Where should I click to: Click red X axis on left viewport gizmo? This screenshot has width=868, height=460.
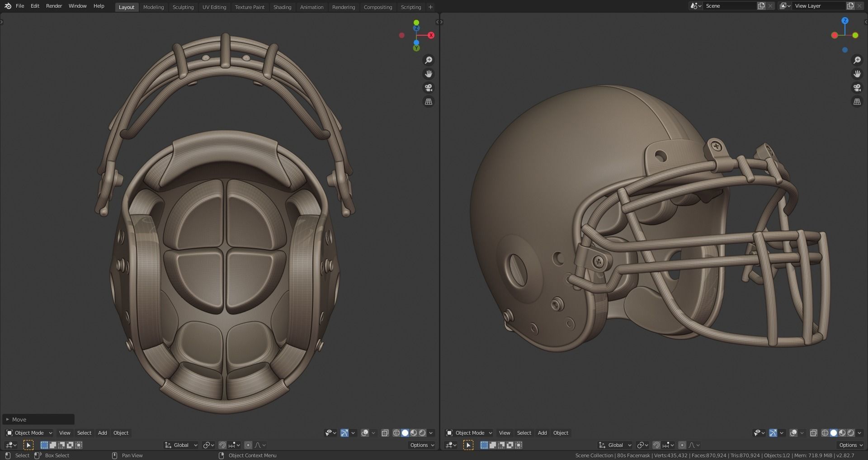(x=431, y=35)
